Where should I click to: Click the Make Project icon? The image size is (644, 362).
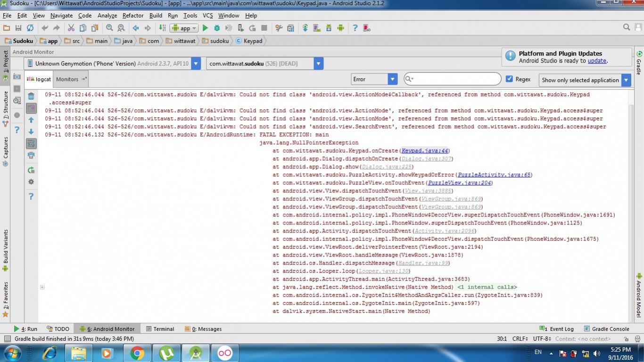pyautogui.click(x=162, y=28)
